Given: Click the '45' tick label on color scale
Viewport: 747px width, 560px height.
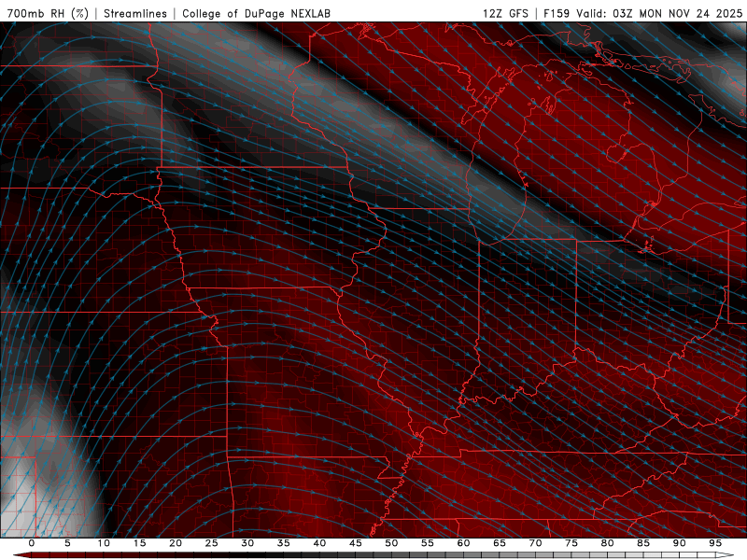Looking at the screenshot, I should (356, 543).
